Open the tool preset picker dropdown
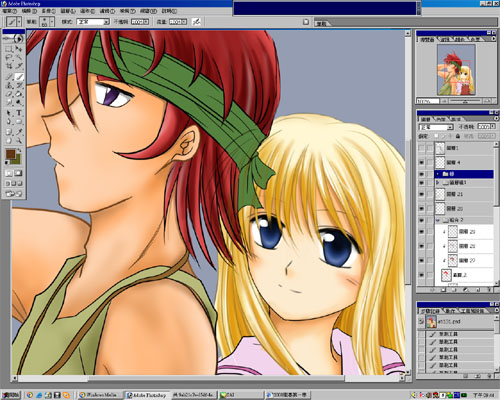The height and width of the screenshot is (400, 500). point(19,22)
